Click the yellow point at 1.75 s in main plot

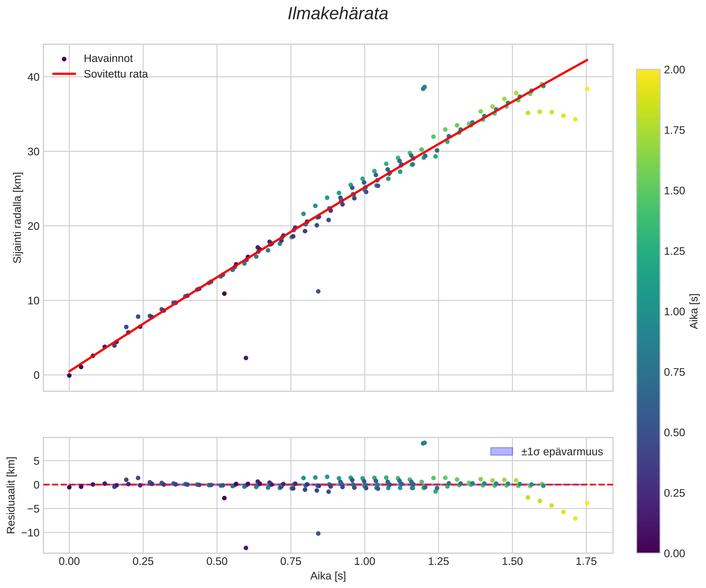pos(587,89)
